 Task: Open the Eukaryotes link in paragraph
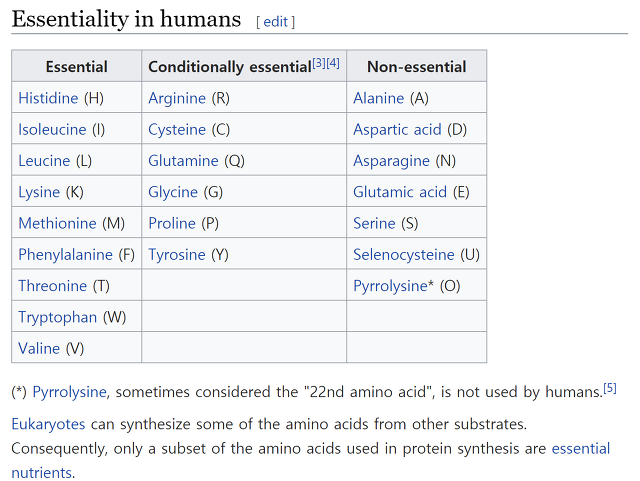(48, 424)
